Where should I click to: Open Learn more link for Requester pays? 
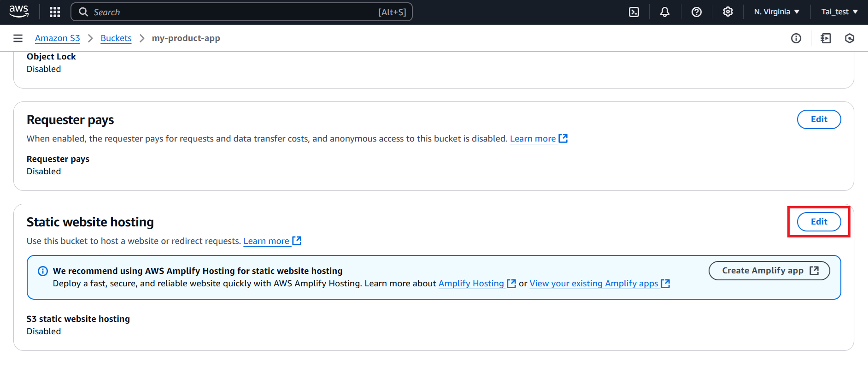(533, 139)
